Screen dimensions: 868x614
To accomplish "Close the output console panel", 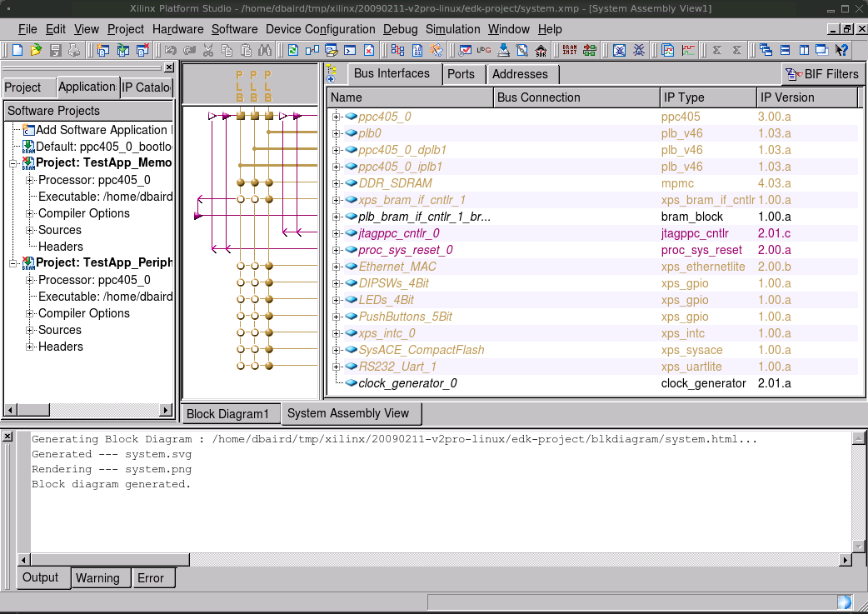I will (x=7, y=437).
